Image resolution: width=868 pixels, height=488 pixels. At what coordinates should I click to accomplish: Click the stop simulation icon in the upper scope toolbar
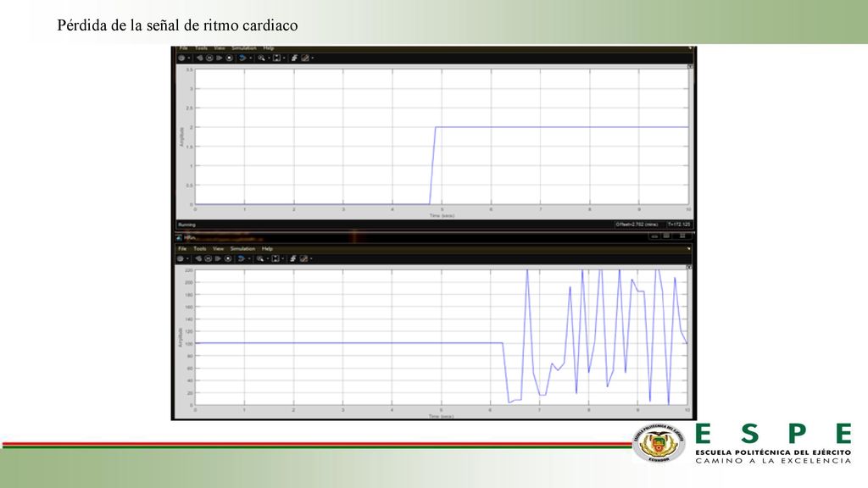point(229,58)
